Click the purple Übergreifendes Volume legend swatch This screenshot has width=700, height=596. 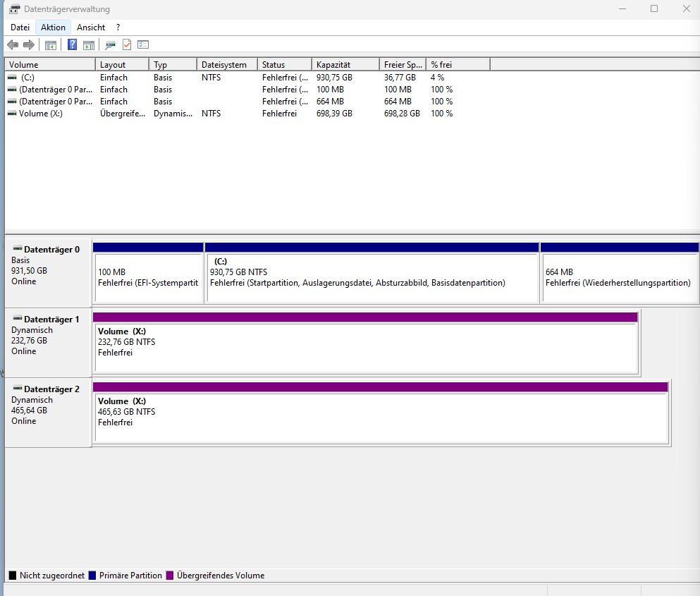click(x=170, y=576)
